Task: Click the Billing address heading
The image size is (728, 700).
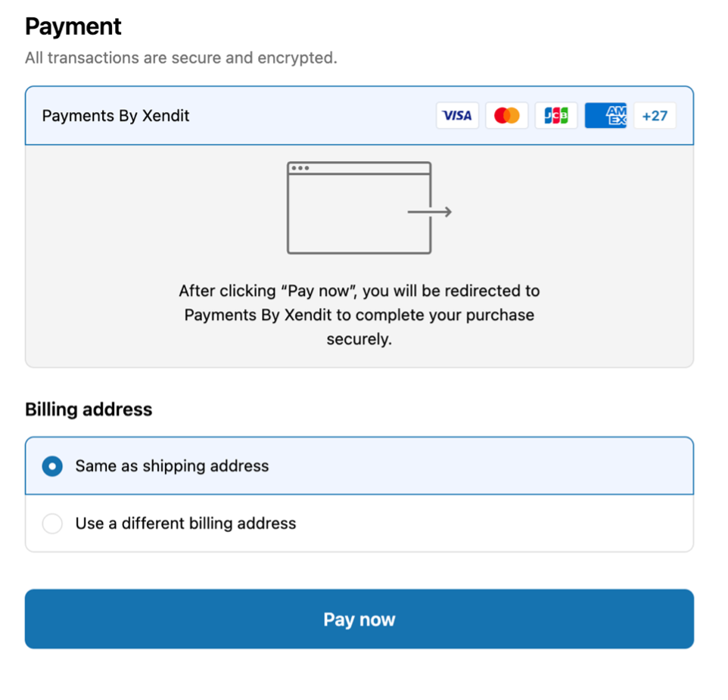Action: 89,409
